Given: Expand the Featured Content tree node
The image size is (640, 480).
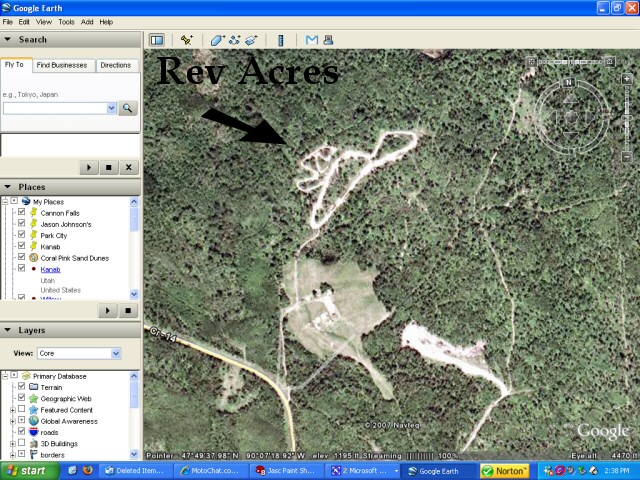Looking at the screenshot, I should coord(13,409).
